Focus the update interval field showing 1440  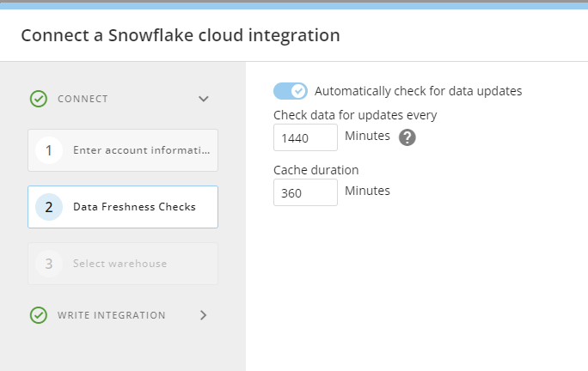(x=305, y=137)
